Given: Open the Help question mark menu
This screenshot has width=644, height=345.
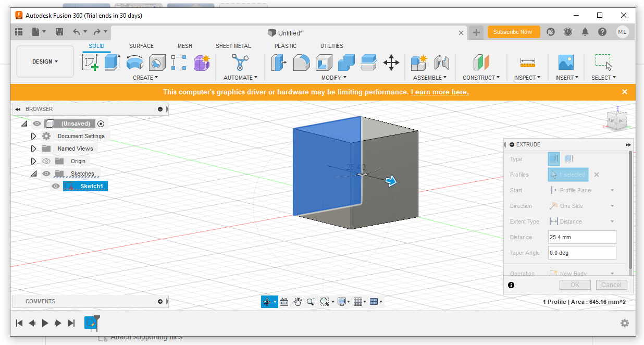Looking at the screenshot, I should 602,32.
